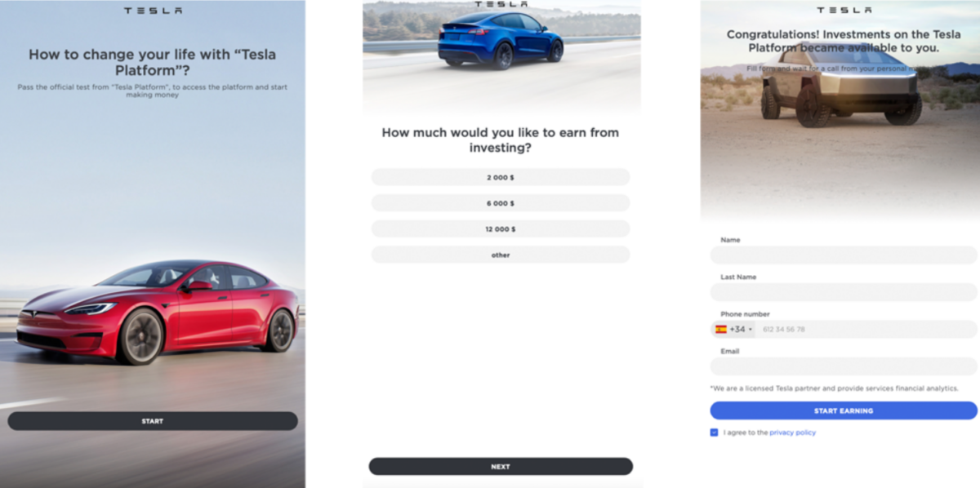Click the NEXT button
Screen dimensions: 980x488
[x=501, y=467]
